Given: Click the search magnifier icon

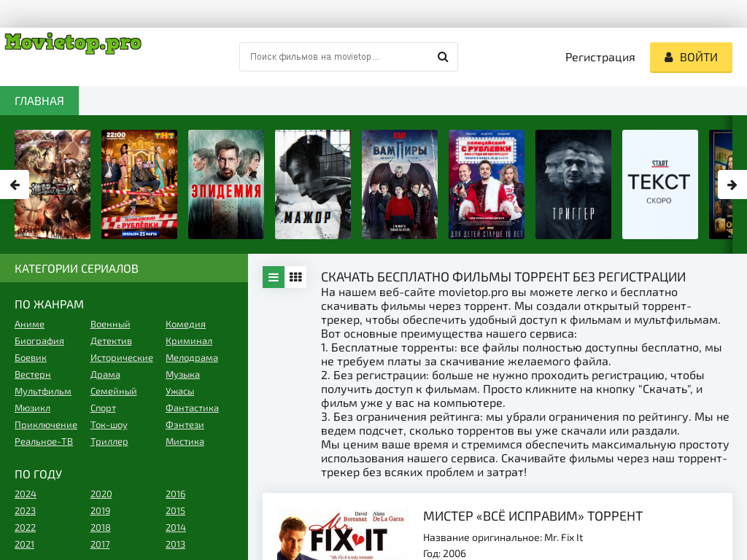Looking at the screenshot, I should click(x=443, y=57).
